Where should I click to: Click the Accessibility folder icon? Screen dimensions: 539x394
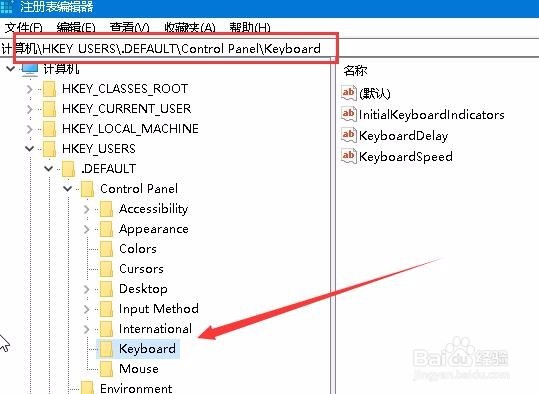[x=107, y=209]
